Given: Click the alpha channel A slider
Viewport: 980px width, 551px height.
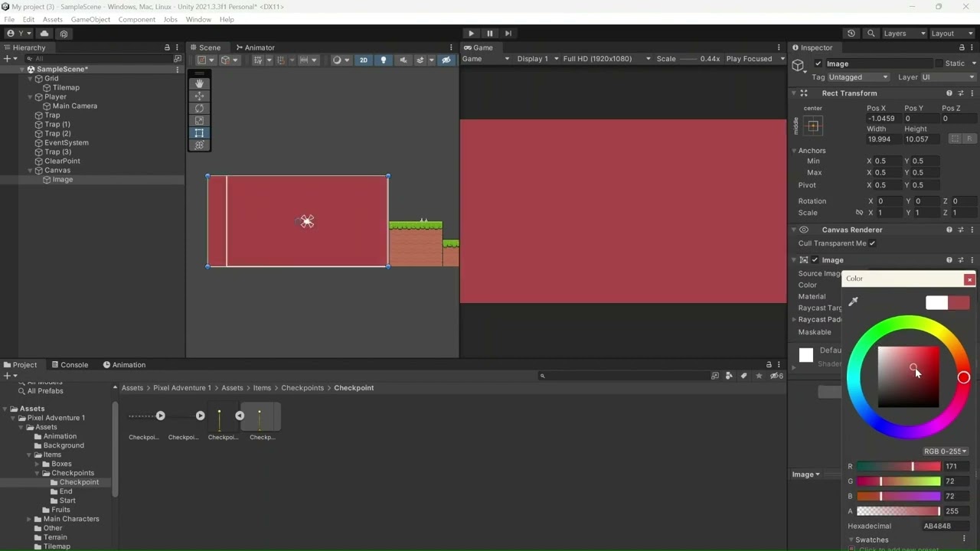Looking at the screenshot, I should tap(898, 511).
